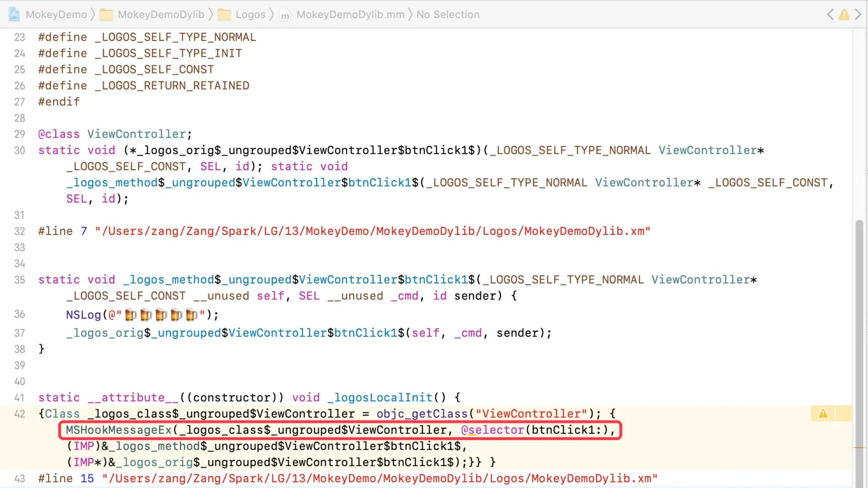The image size is (868, 488).
Task: Click line number 42 in gutter
Action: (20, 414)
